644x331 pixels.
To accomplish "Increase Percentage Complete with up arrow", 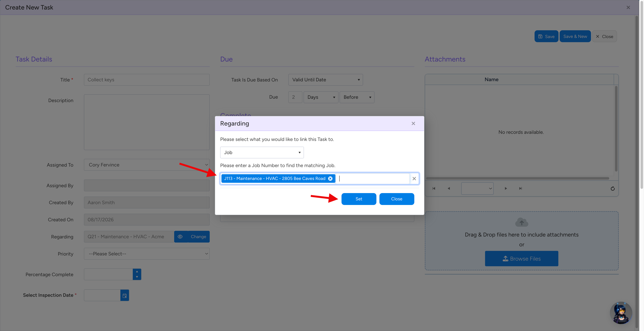I will coord(137,272).
